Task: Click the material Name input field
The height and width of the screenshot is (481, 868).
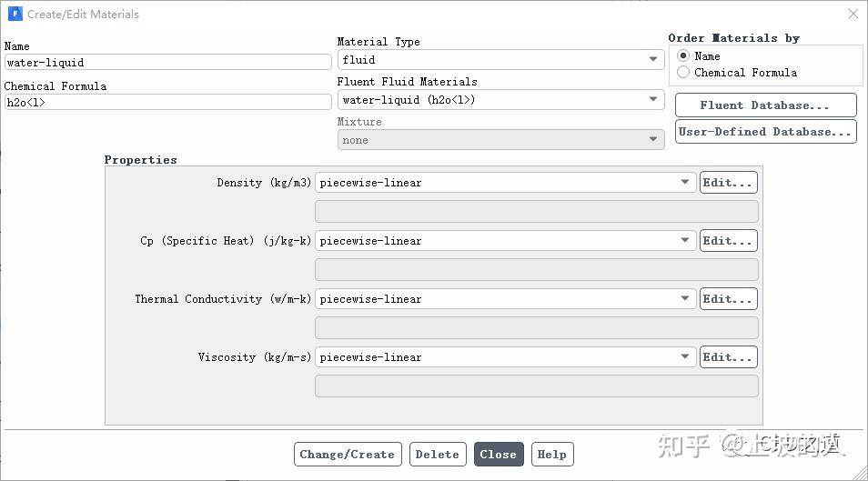Action: tap(167, 62)
